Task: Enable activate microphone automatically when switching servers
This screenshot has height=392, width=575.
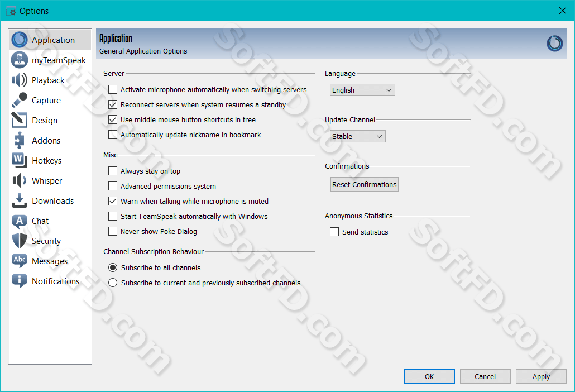Action: 113,89
